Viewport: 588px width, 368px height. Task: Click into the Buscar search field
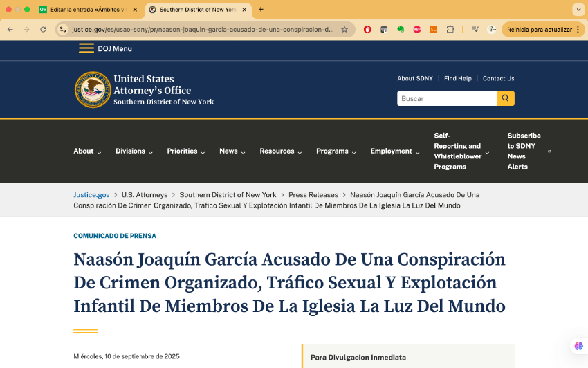pos(446,98)
